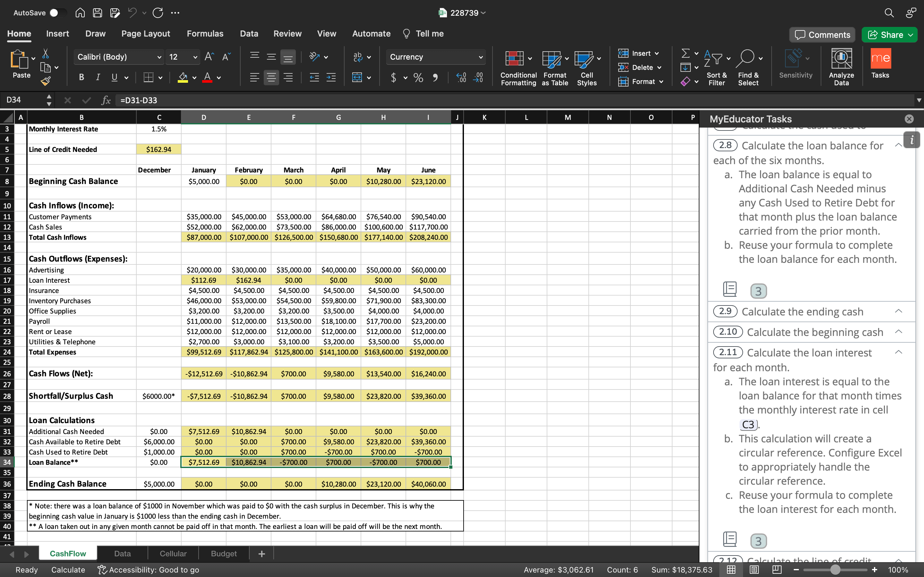
Task: Open the font size dropdown
Action: (x=195, y=57)
